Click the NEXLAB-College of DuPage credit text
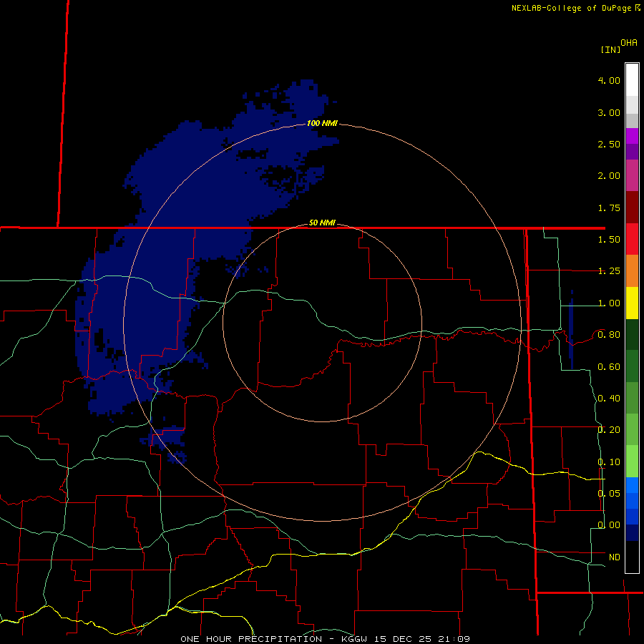 point(571,8)
